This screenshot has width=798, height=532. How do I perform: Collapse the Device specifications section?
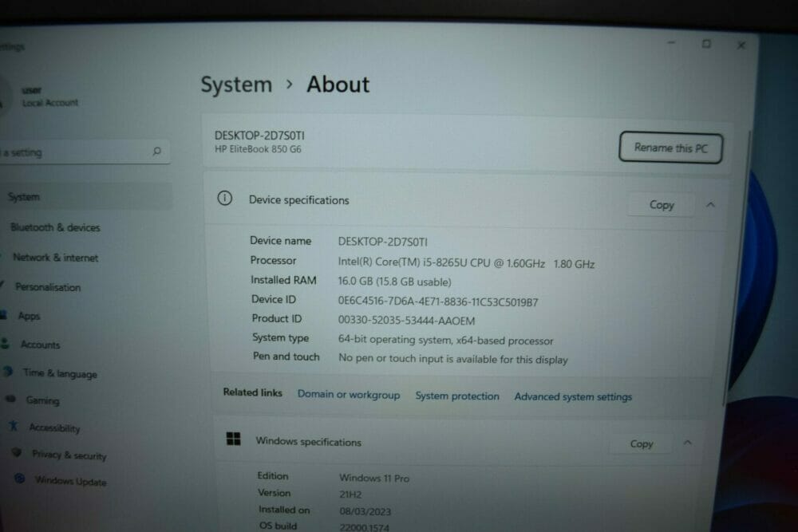click(710, 204)
